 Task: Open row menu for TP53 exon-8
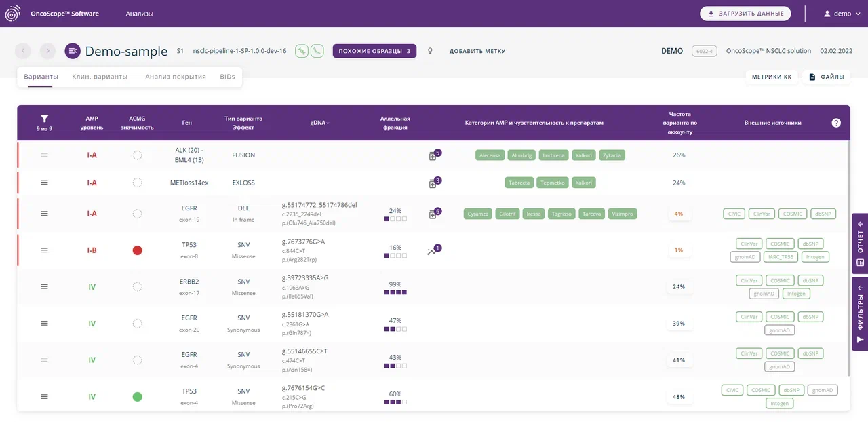coord(44,250)
